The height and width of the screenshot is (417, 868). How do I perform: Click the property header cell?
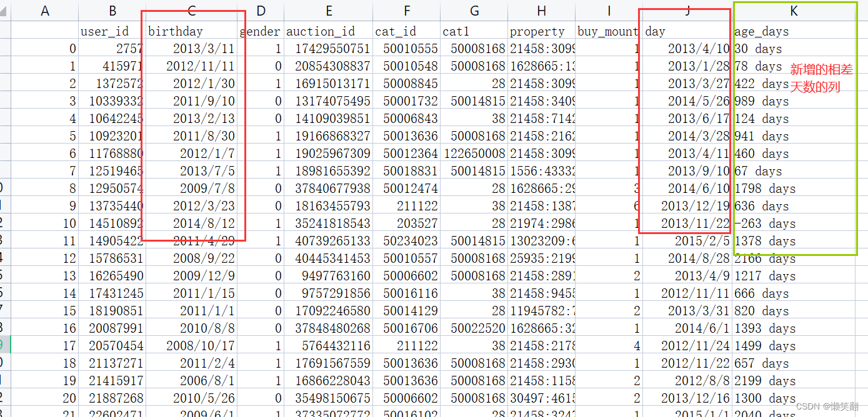542,31
